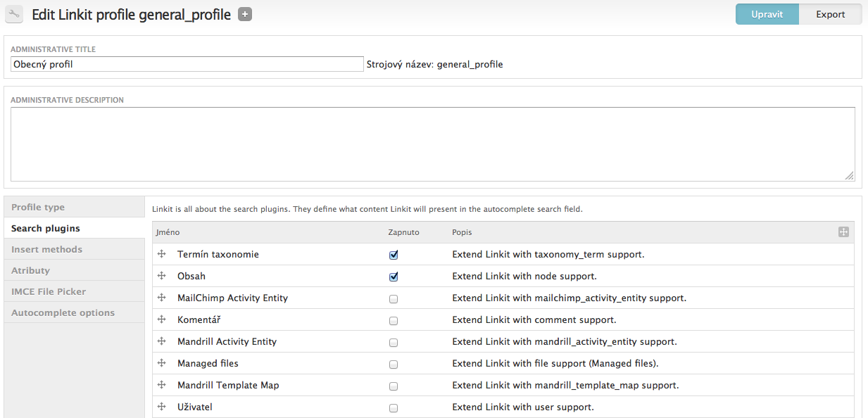This screenshot has width=868, height=418.
Task: Click the administrative title input field
Action: click(187, 64)
